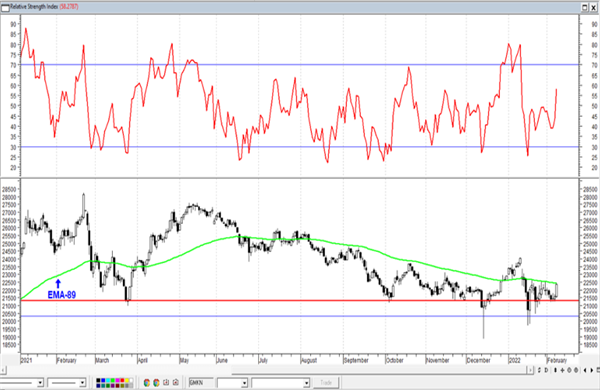Image resolution: width=600 pixels, height=390 pixels.
Task: Click 20 on the right RSI scale
Action: tap(594, 168)
